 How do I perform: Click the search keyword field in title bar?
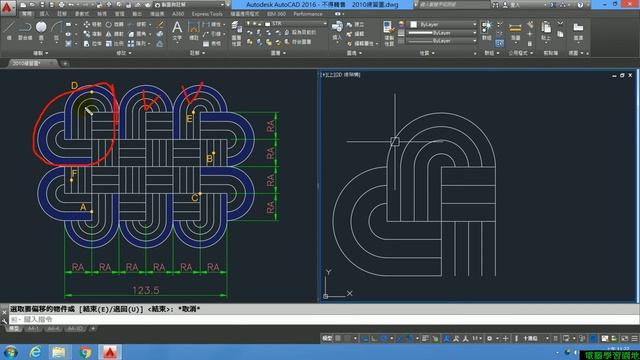pos(453,5)
